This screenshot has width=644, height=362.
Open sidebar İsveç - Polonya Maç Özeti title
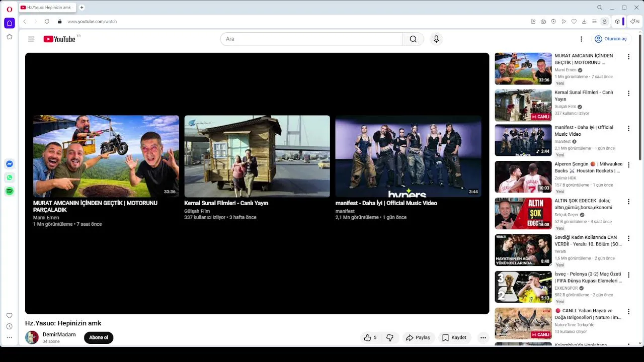pos(588,278)
